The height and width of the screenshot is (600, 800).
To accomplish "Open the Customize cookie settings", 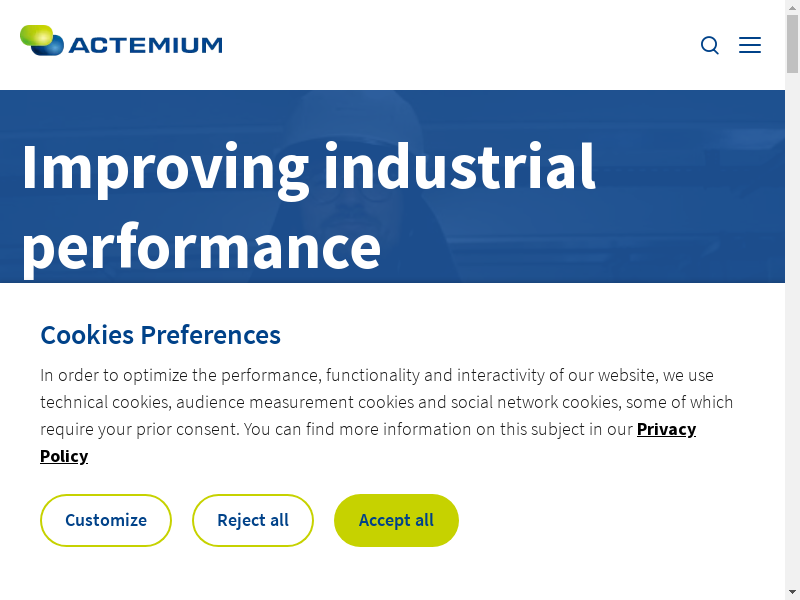I will pyautogui.click(x=106, y=520).
